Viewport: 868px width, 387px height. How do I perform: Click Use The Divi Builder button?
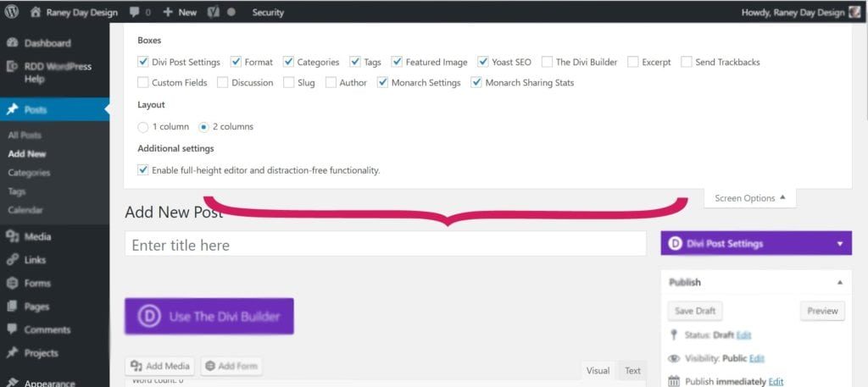[x=209, y=316]
